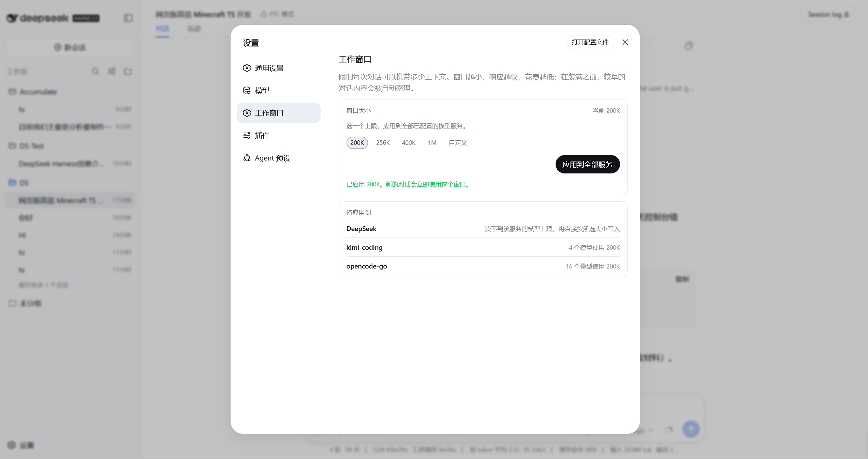Click the opencode-go service row
868x459 pixels.
pos(483,266)
